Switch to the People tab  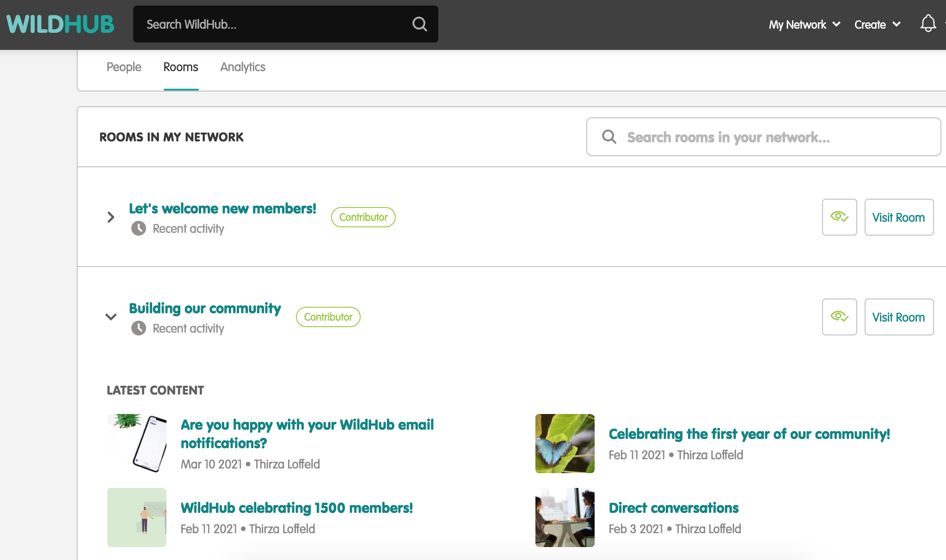124,67
